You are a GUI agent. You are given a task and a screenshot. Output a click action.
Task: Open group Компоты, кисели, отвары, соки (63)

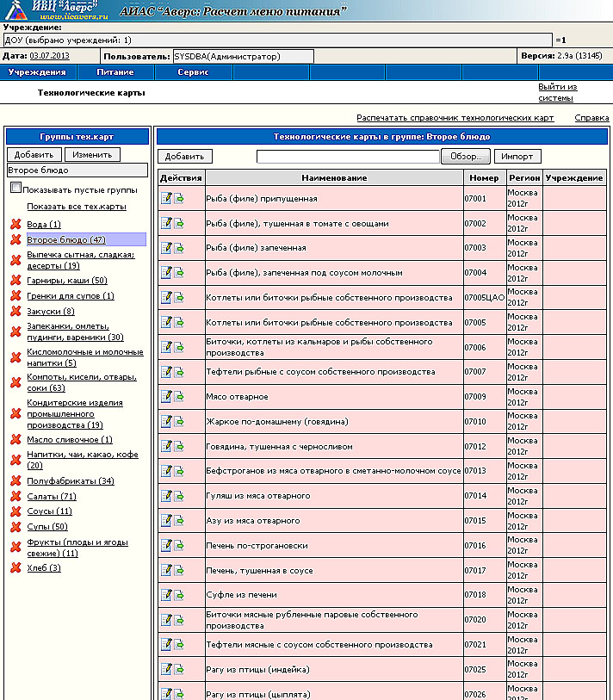point(82,382)
